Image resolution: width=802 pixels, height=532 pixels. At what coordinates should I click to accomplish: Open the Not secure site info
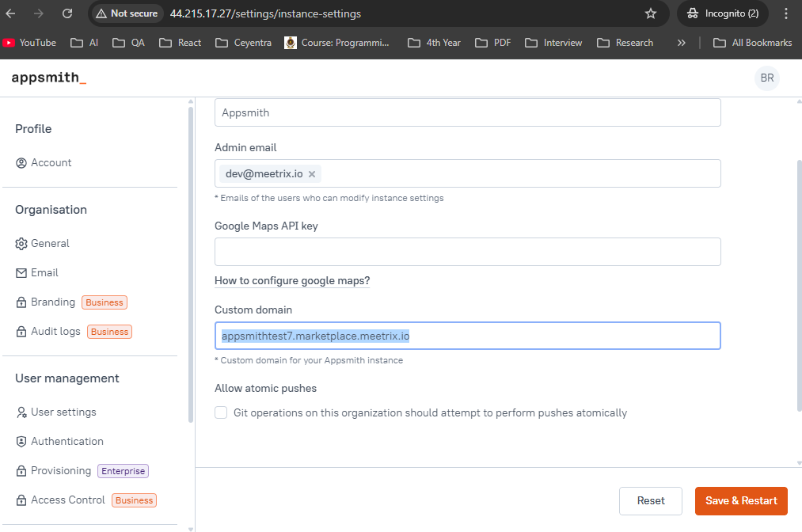coord(127,13)
